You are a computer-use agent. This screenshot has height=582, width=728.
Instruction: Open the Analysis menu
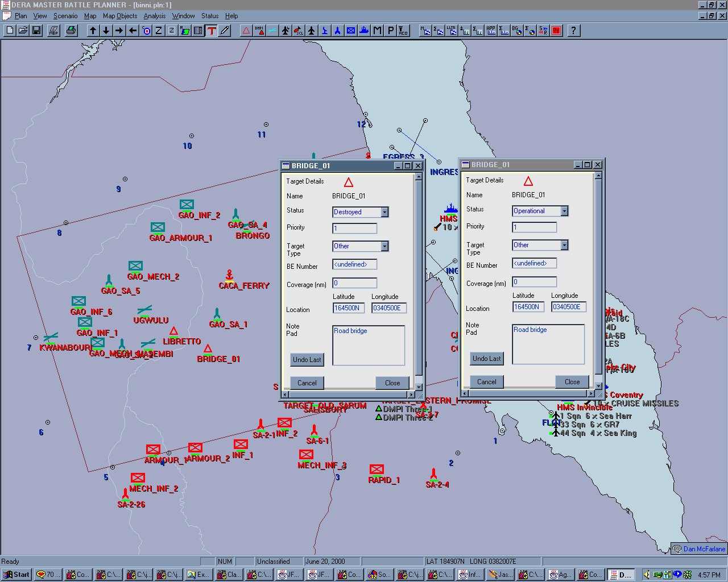click(154, 16)
